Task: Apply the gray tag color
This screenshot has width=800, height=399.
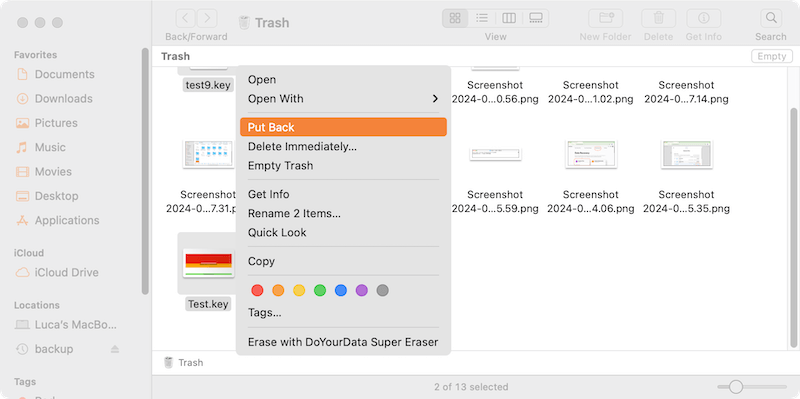Action: pos(383,291)
